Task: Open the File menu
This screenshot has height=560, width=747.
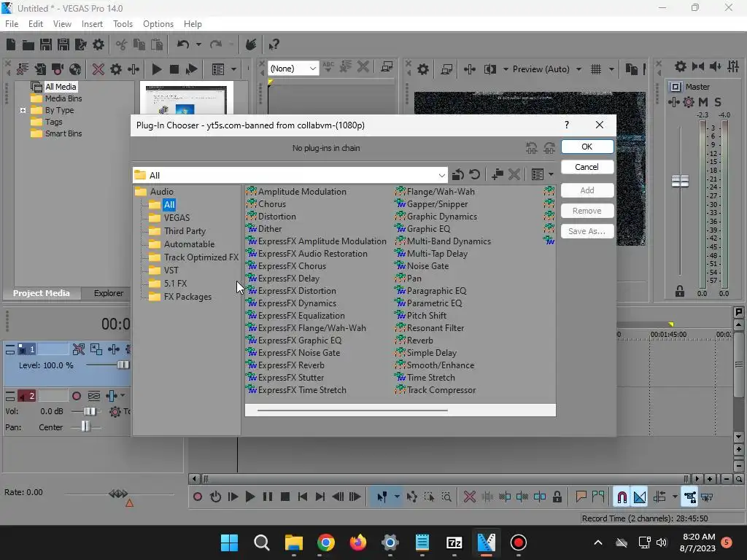Action: click(x=12, y=24)
